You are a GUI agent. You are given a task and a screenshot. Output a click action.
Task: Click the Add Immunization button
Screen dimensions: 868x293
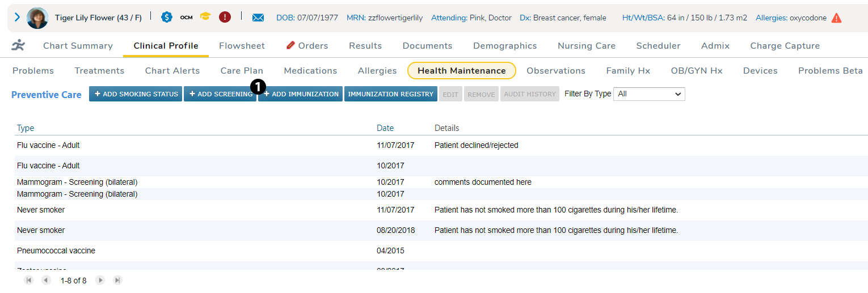pyautogui.click(x=301, y=94)
